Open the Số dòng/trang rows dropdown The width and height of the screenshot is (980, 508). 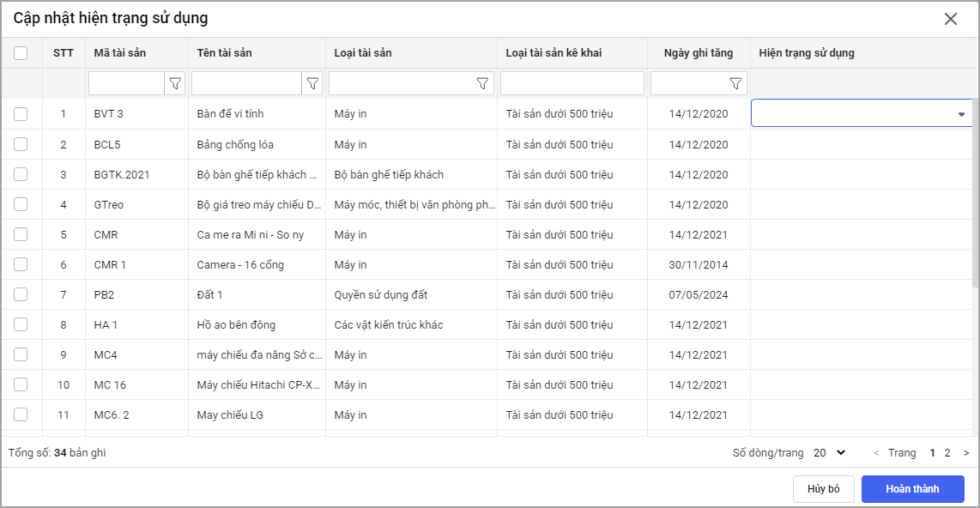point(829,452)
